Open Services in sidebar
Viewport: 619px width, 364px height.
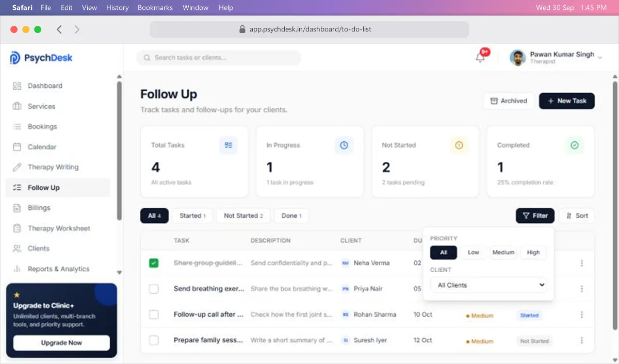click(58, 106)
